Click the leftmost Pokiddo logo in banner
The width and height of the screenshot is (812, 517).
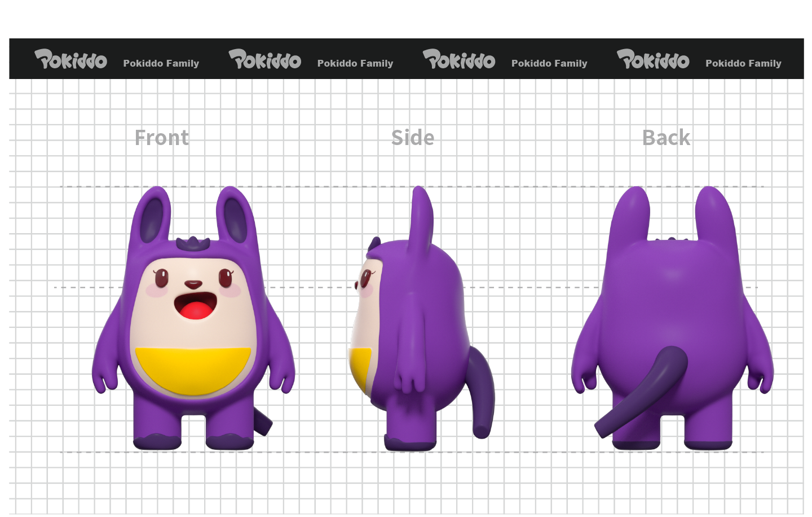coord(70,59)
